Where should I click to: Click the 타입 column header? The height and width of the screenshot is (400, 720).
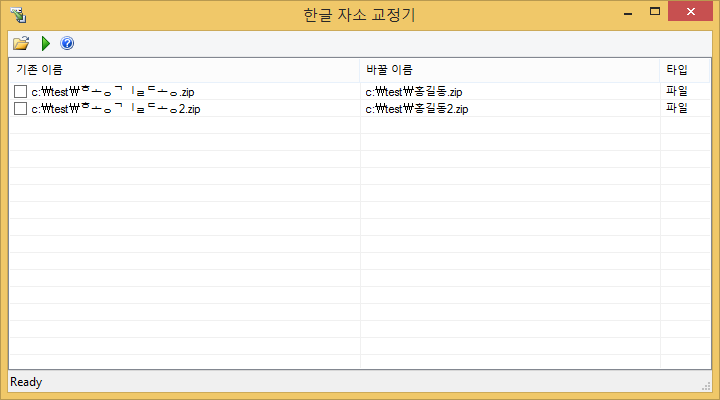(685, 70)
